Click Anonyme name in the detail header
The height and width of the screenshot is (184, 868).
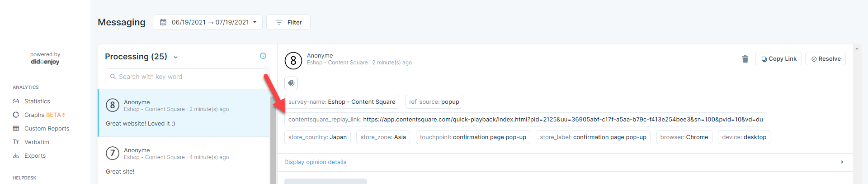tap(320, 55)
